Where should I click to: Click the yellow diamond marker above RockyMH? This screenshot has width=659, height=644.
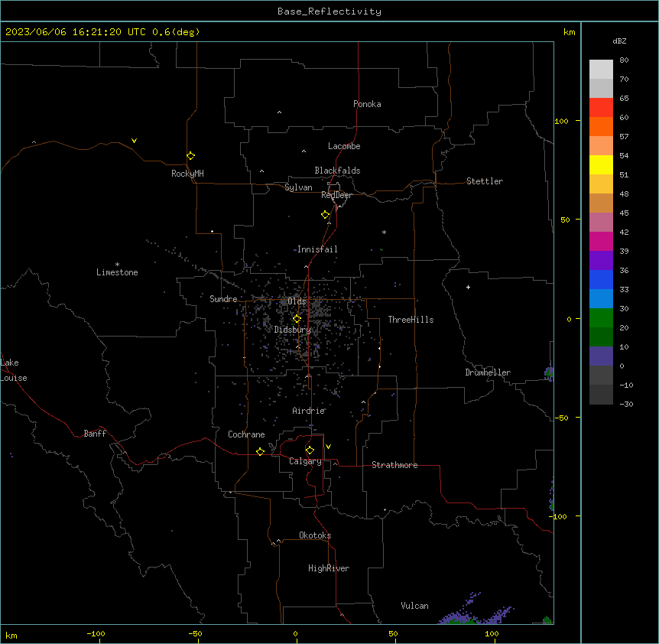(x=191, y=156)
